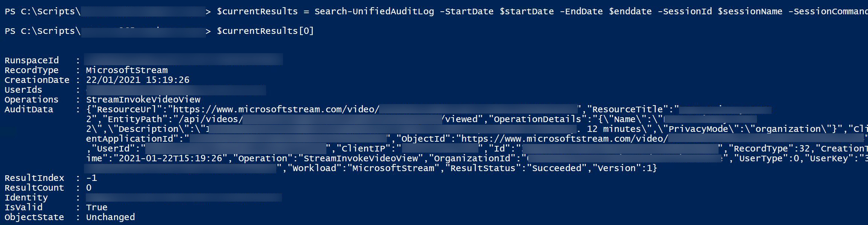
Task: Click the RunspaceId property label
Action: click(32, 60)
